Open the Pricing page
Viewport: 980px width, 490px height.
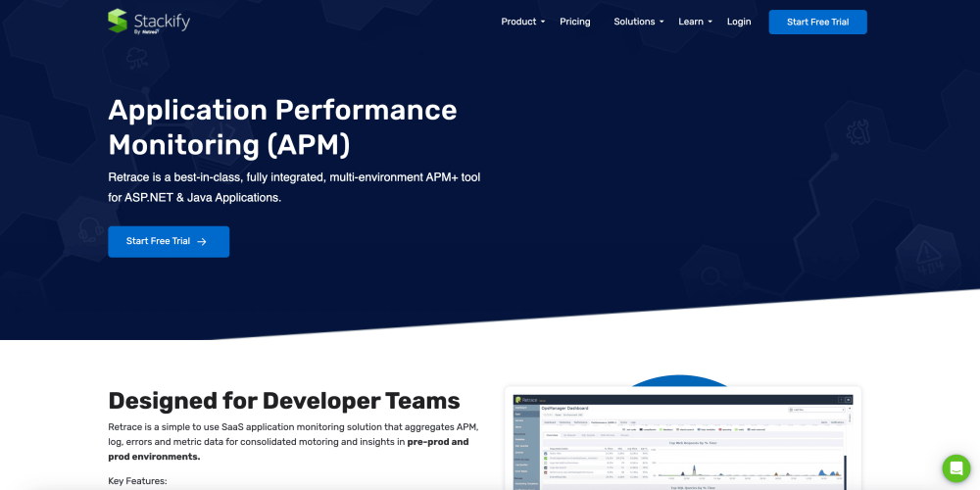574,22
